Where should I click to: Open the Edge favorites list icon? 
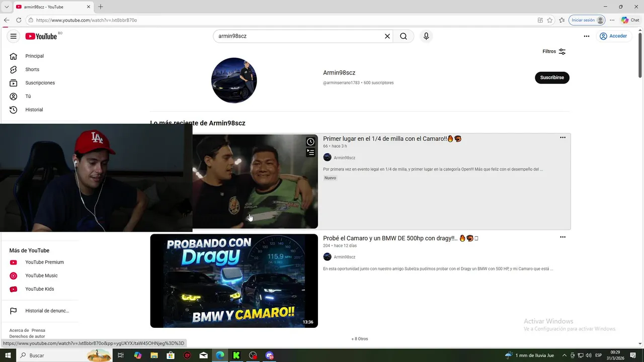[x=562, y=20]
